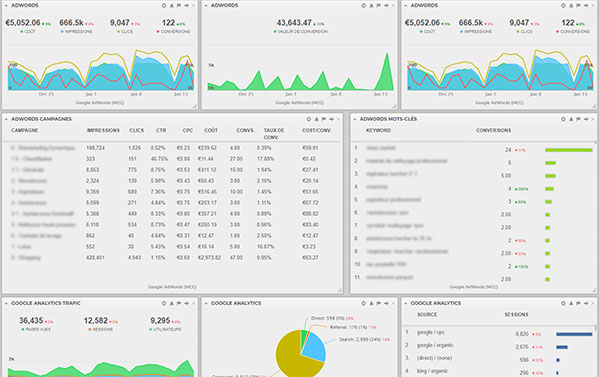Screen dimensions: 600x377
Task: Click flag icon in Google Analytics Source widget
Action: click(578, 304)
